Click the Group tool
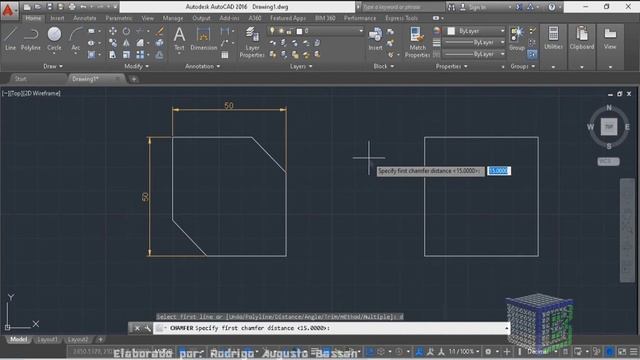 [517, 39]
